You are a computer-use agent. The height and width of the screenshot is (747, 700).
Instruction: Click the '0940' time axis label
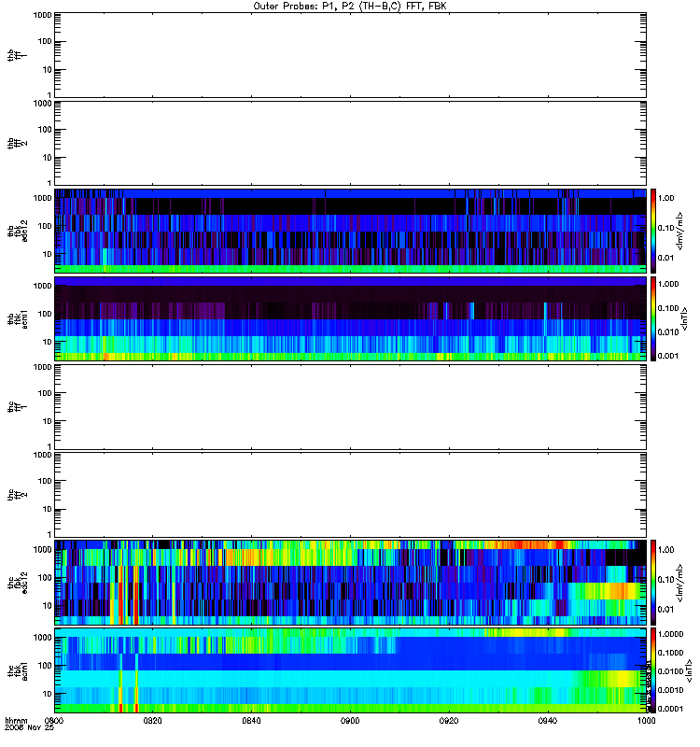[x=548, y=720]
